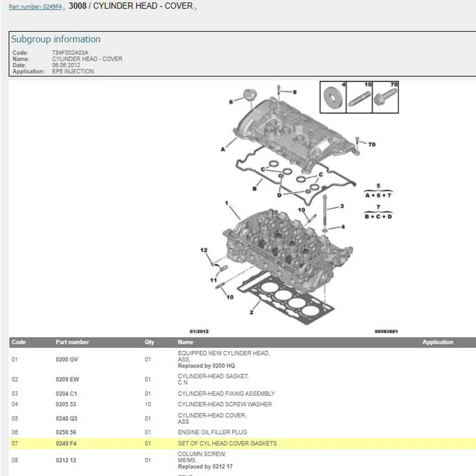The height and width of the screenshot is (476, 476).
Task: Select callout 12 in the diagram
Action: 204,250
